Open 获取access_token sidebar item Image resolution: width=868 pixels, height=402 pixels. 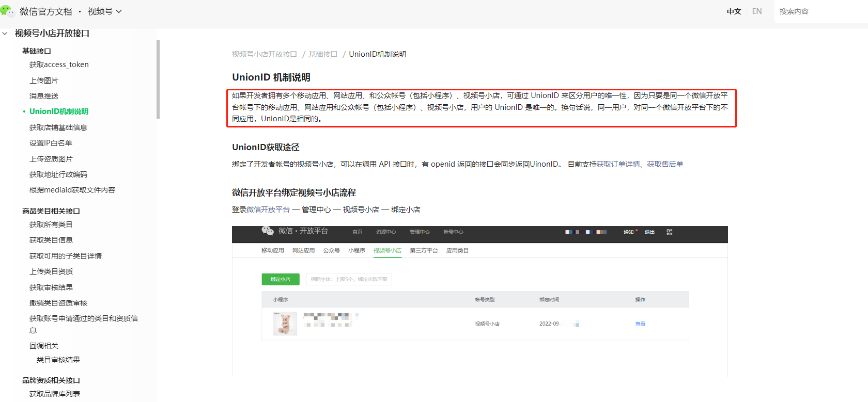pos(59,65)
